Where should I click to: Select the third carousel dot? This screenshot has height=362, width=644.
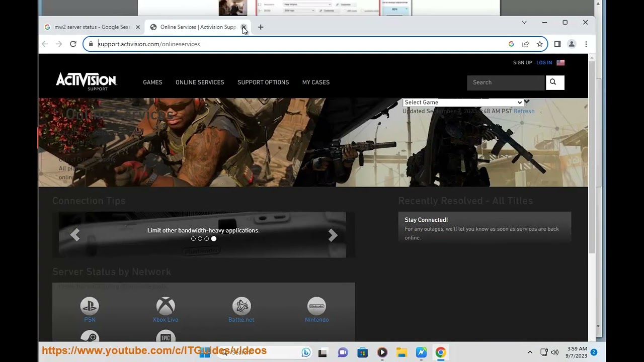point(206,239)
